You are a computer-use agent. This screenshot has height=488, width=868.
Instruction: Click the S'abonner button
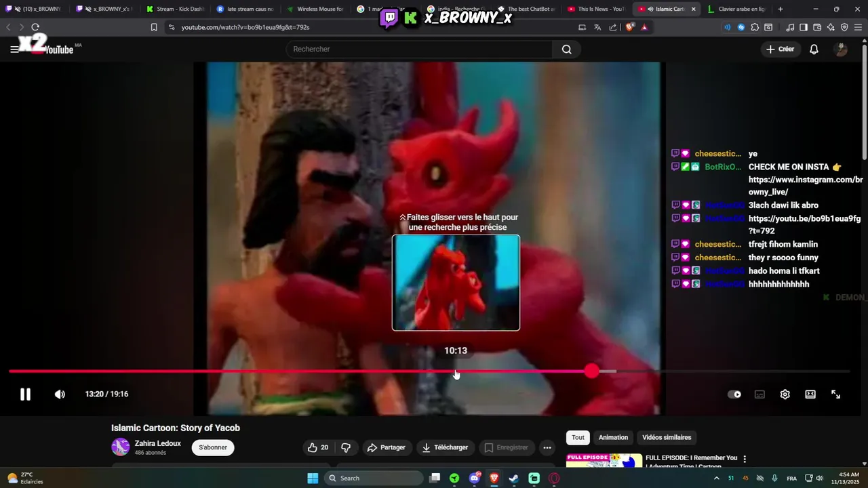pos(213,447)
